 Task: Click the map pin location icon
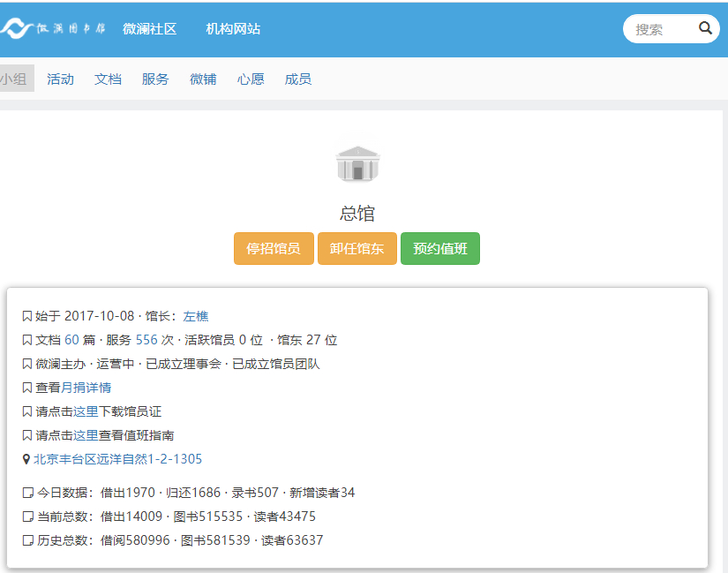pos(26,459)
